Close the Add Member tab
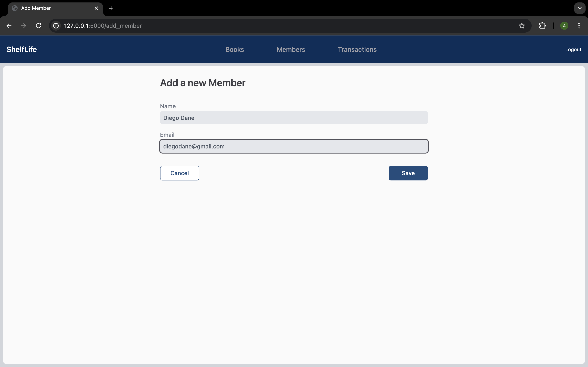This screenshot has width=588, height=367. click(96, 8)
